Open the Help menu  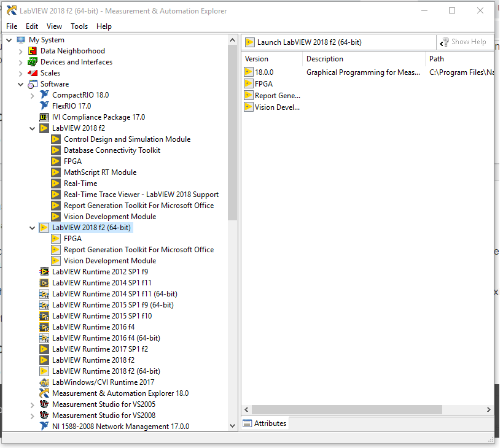(104, 26)
